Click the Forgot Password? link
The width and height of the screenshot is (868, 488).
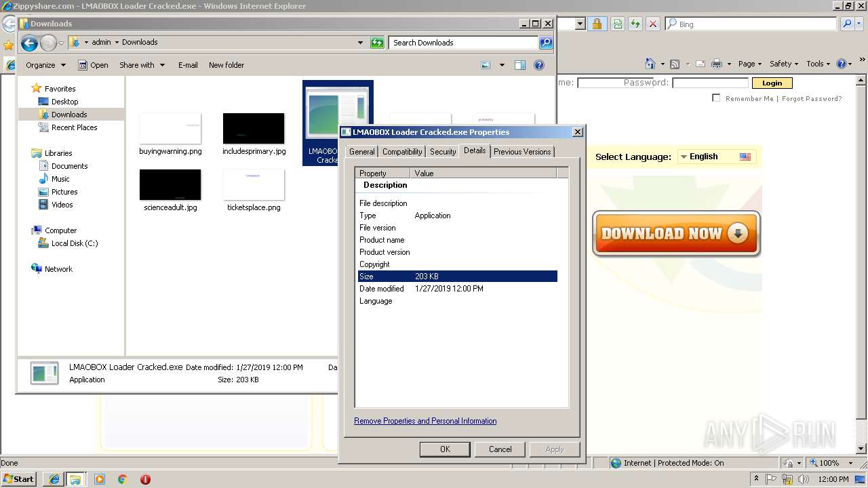[812, 98]
